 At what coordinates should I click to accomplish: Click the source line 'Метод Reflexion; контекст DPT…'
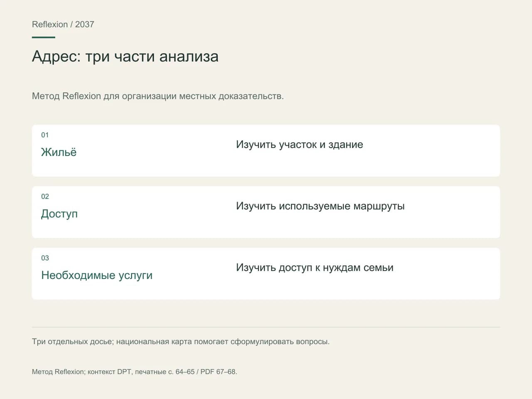135,372
